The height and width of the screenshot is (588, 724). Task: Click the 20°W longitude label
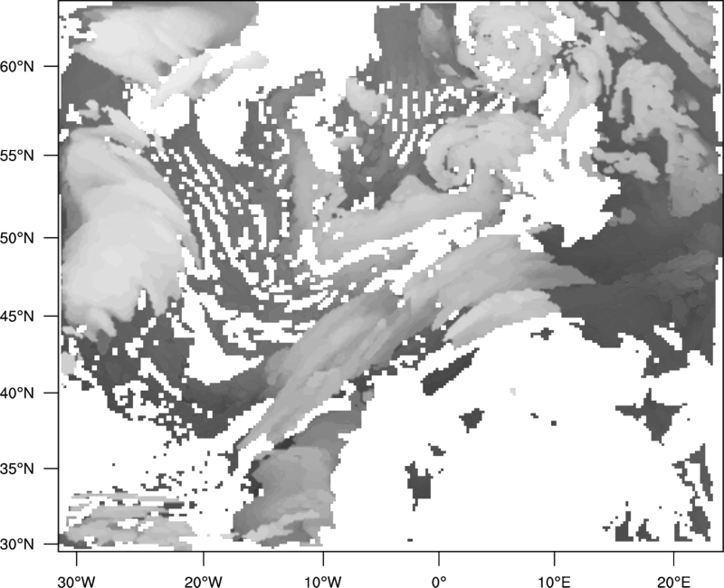point(203,582)
